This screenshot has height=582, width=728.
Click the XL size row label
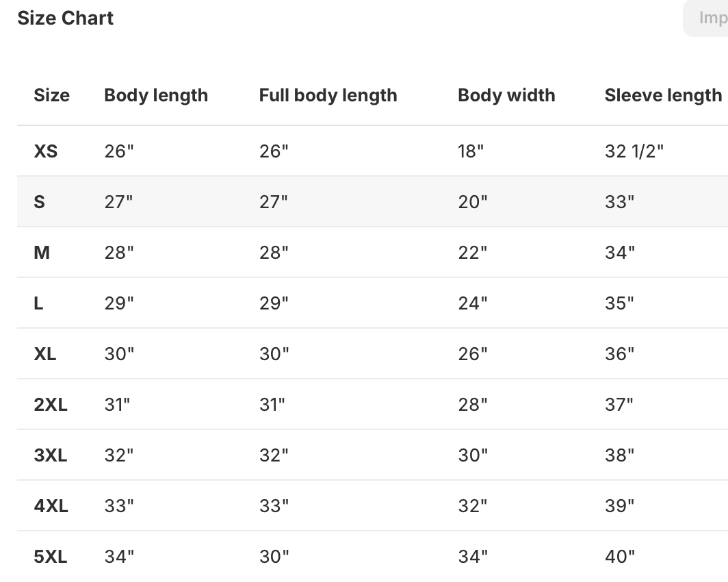pos(45,354)
